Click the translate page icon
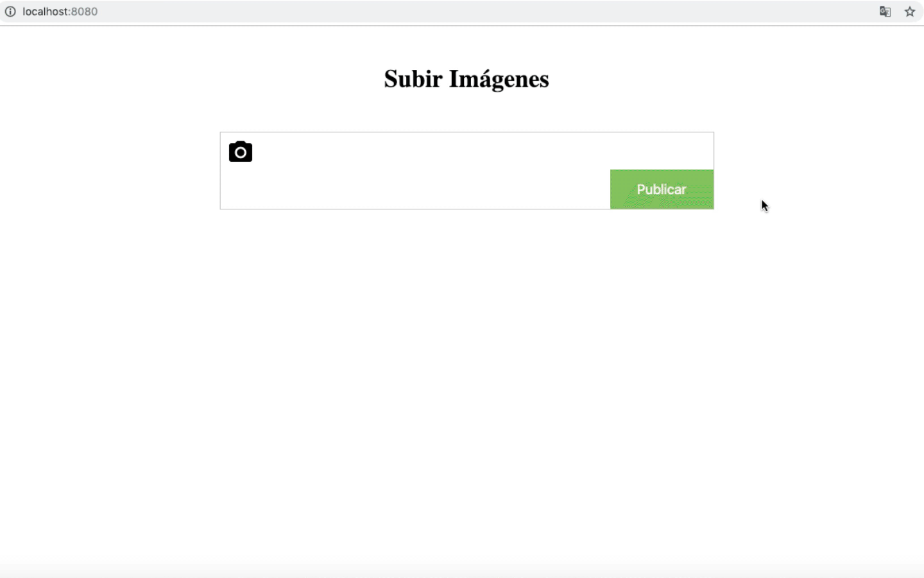Screen dimensions: 924x578 [x=885, y=12]
